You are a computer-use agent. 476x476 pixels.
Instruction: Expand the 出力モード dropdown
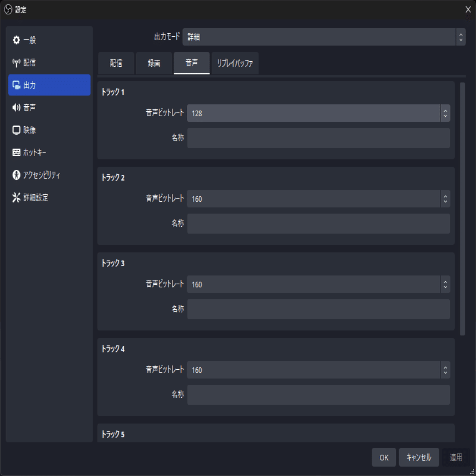tap(324, 37)
